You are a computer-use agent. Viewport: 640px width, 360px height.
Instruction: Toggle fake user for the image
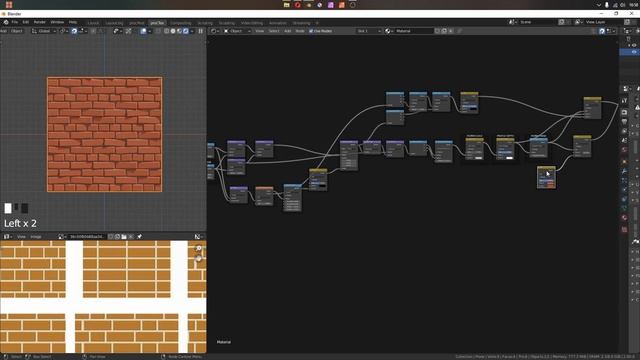click(111, 237)
